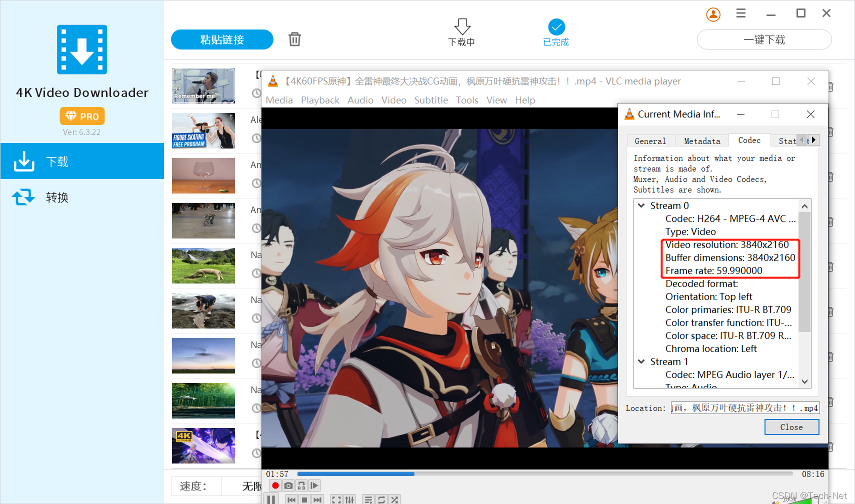Open the Remember me video thumbnail
The height and width of the screenshot is (504, 855).
pos(203,86)
